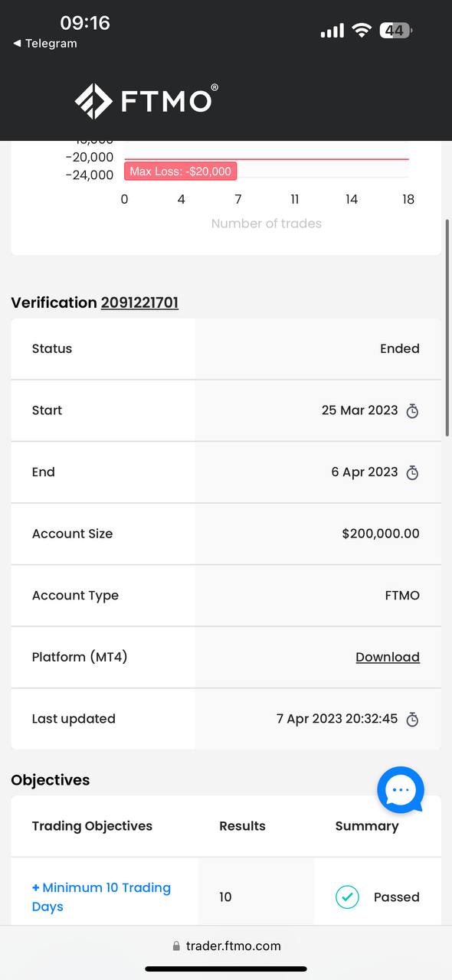The width and height of the screenshot is (452, 980).
Task: Click the timezone clock icon beside Start date
Action: (412, 411)
